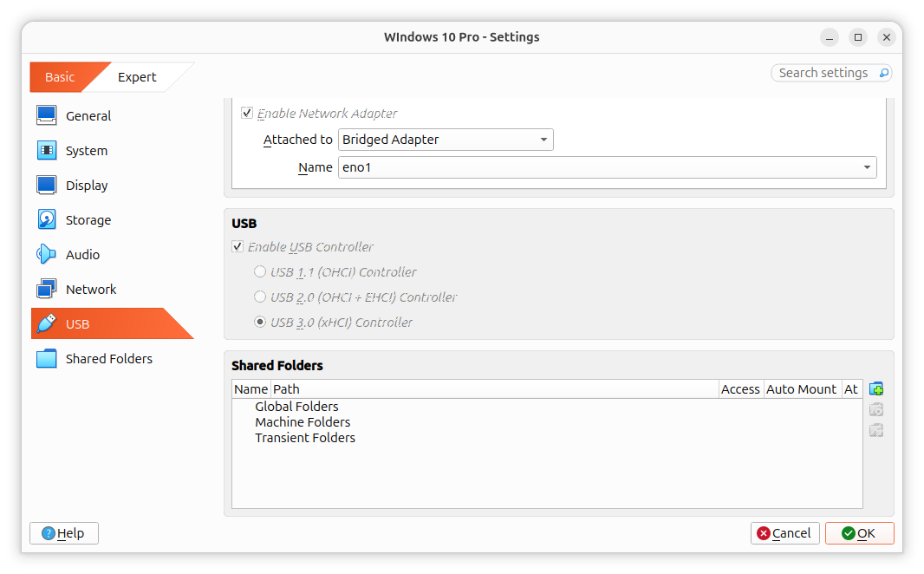
Task: Click the edit shared folder icon
Action: 876,409
